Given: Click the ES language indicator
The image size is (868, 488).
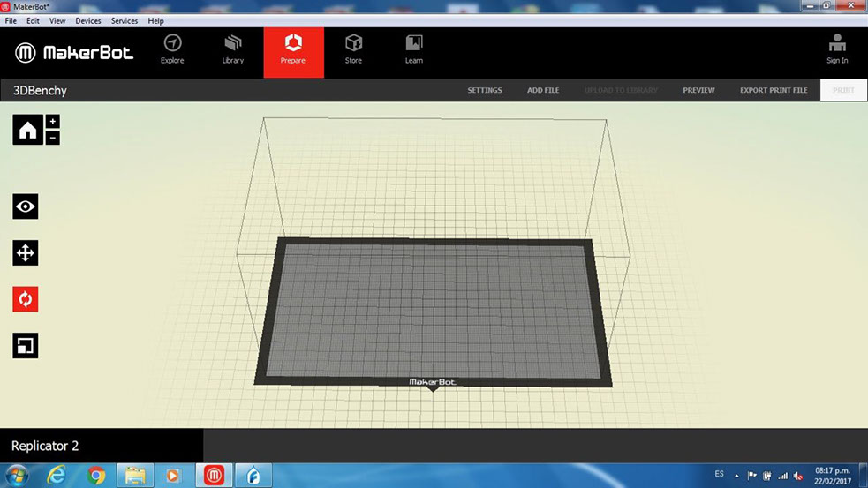Looking at the screenshot, I should coord(719,474).
